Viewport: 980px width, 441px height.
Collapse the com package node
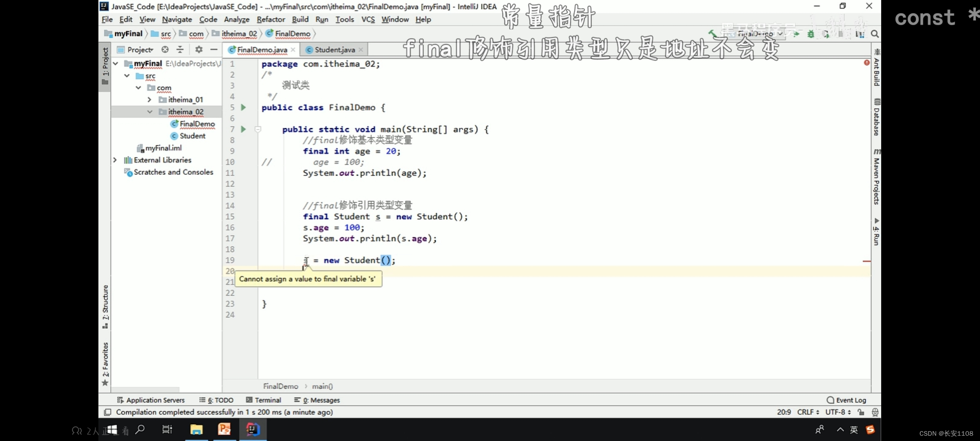pos(138,88)
